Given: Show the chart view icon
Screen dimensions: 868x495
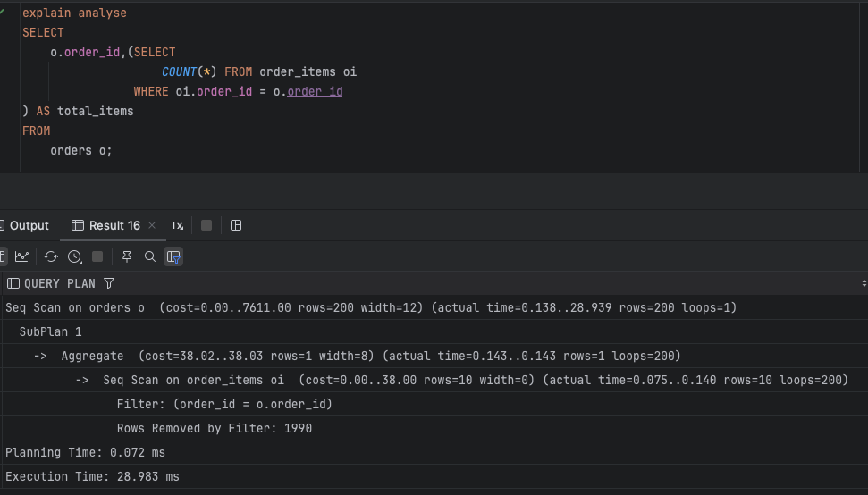Looking at the screenshot, I should [21, 256].
